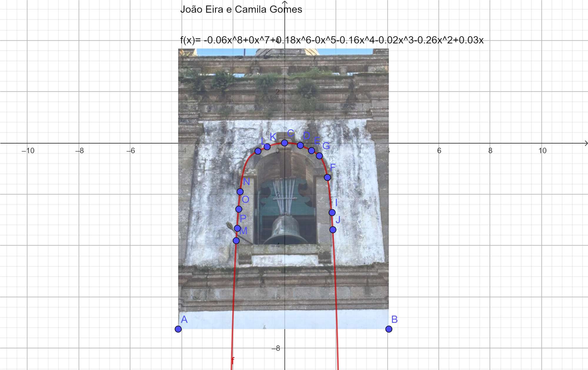Click point A at the image corner
This screenshot has width=588, height=370.
[178, 329]
